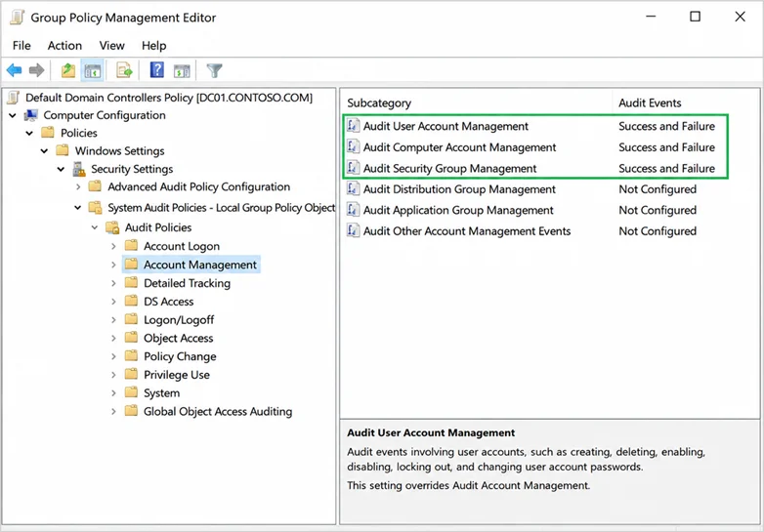Click the Account Logon folder icon
Viewport: 764px width, 532px height.
131,245
